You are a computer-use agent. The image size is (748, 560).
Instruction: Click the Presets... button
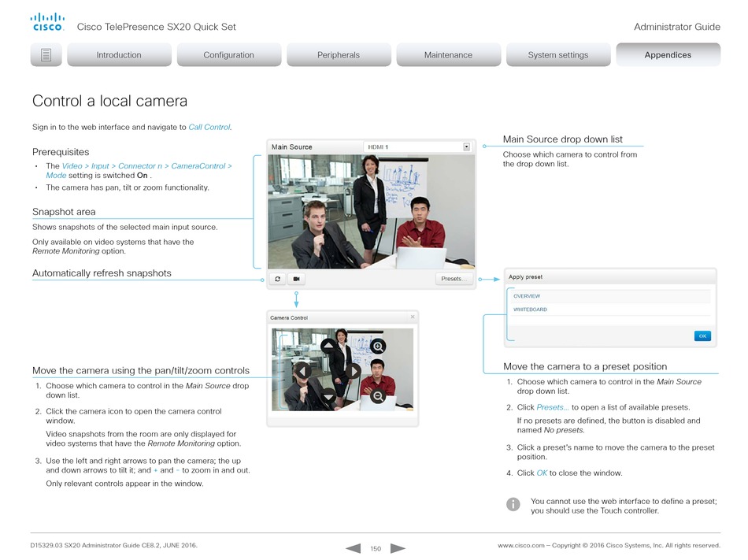point(454,279)
